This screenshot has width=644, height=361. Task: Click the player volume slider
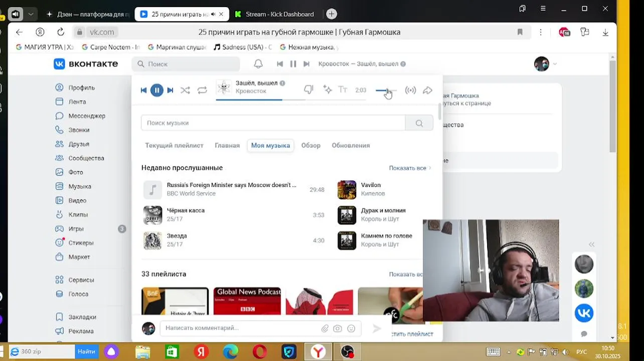pos(386,90)
